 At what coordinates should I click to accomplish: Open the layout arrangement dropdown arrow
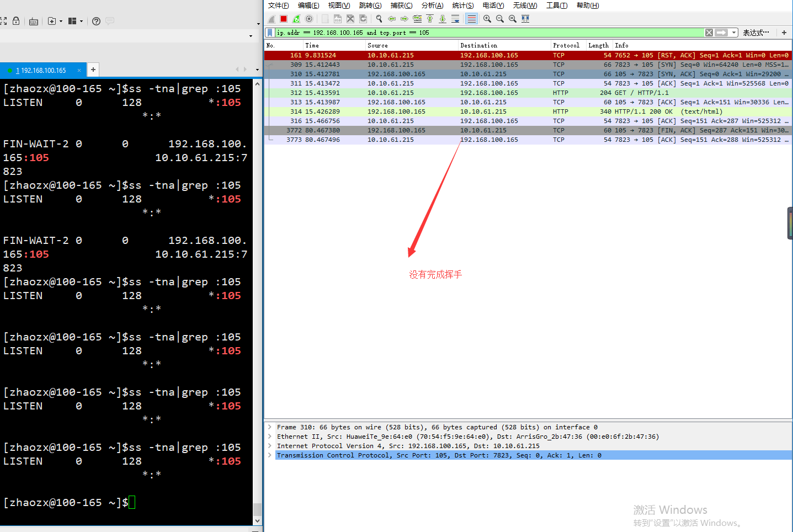pyautogui.click(x=81, y=22)
